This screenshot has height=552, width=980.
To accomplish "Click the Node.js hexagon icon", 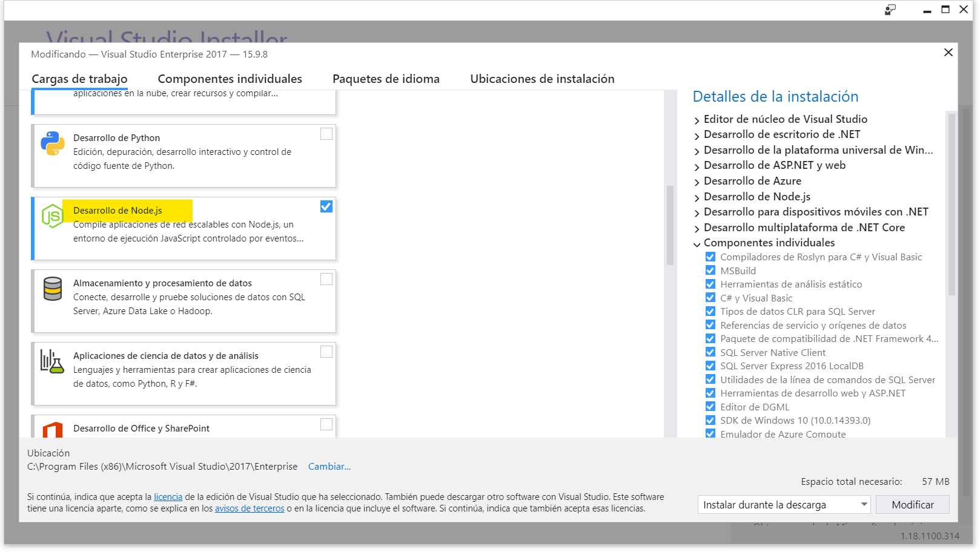I will pos(52,216).
